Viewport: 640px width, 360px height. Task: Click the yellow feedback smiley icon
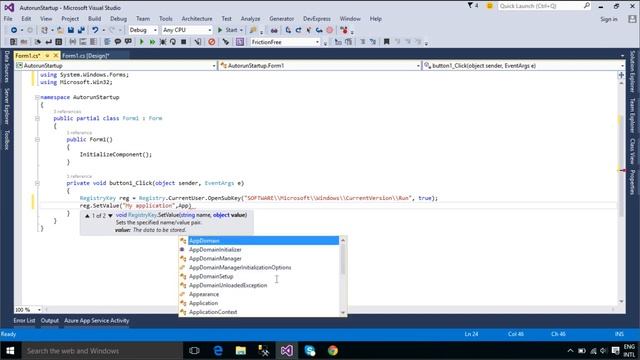point(489,6)
